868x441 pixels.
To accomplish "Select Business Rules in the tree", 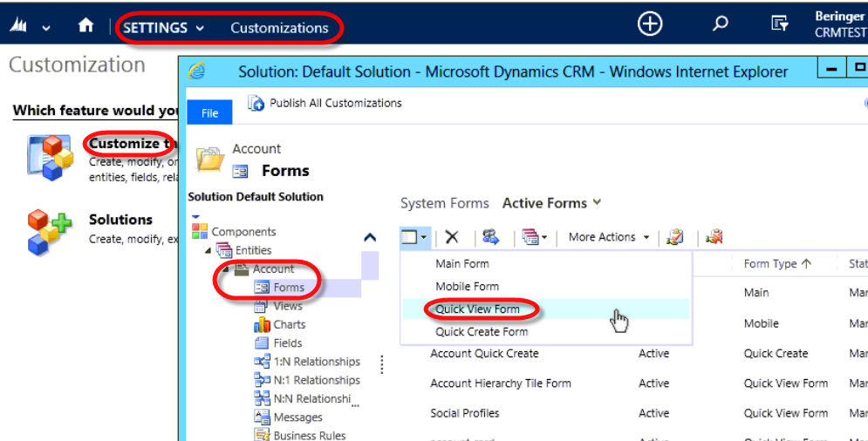I will (310, 436).
